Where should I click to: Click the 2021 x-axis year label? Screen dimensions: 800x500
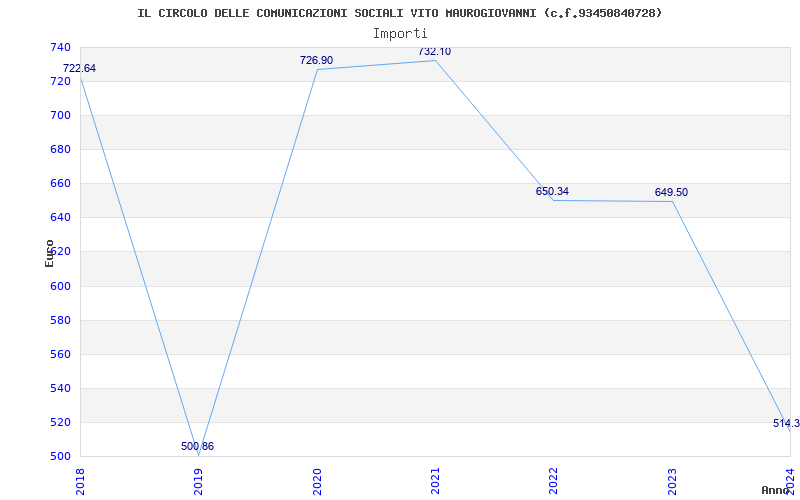pyautogui.click(x=435, y=482)
